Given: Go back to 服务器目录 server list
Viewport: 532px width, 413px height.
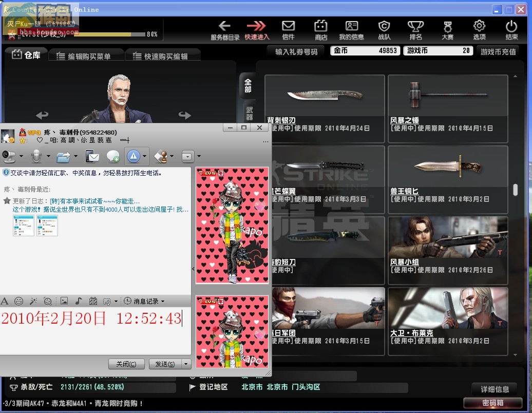Looking at the screenshot, I should coord(225,30).
